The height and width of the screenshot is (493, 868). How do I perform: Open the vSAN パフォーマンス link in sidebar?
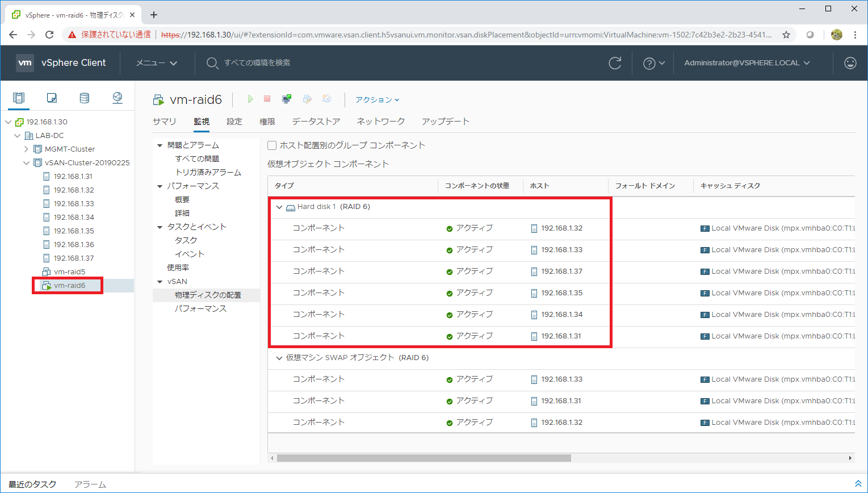point(200,309)
